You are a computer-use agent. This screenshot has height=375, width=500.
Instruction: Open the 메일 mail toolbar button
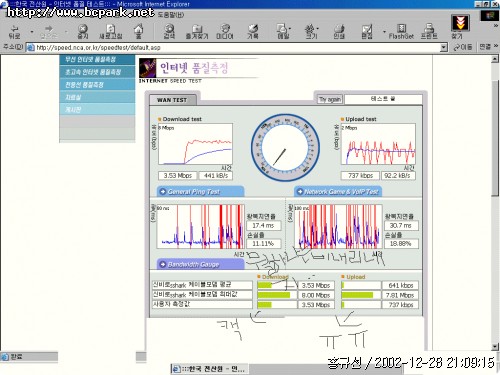click(x=283, y=32)
